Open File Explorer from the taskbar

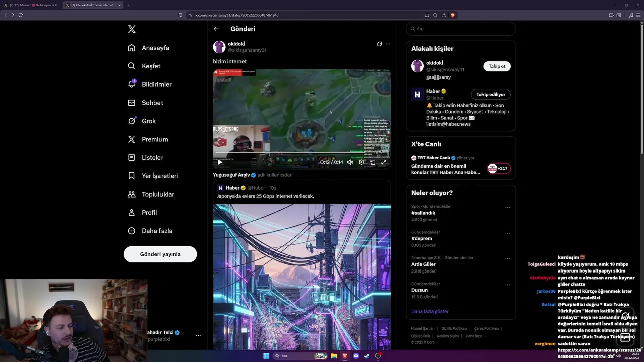pyautogui.click(x=334, y=356)
